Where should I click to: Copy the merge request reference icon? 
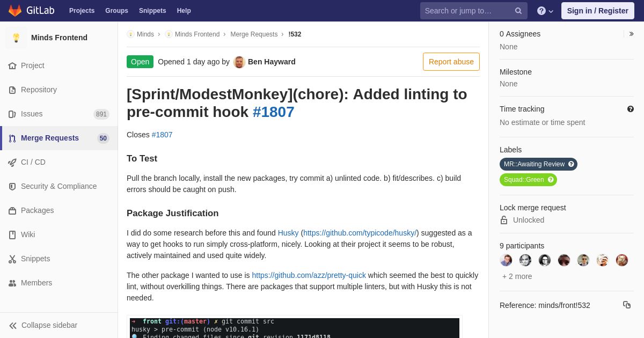(627, 305)
